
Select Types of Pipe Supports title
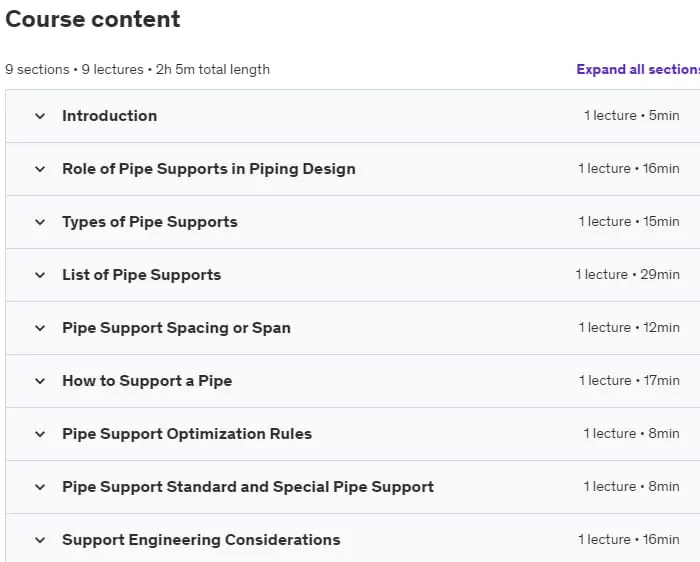pos(150,222)
